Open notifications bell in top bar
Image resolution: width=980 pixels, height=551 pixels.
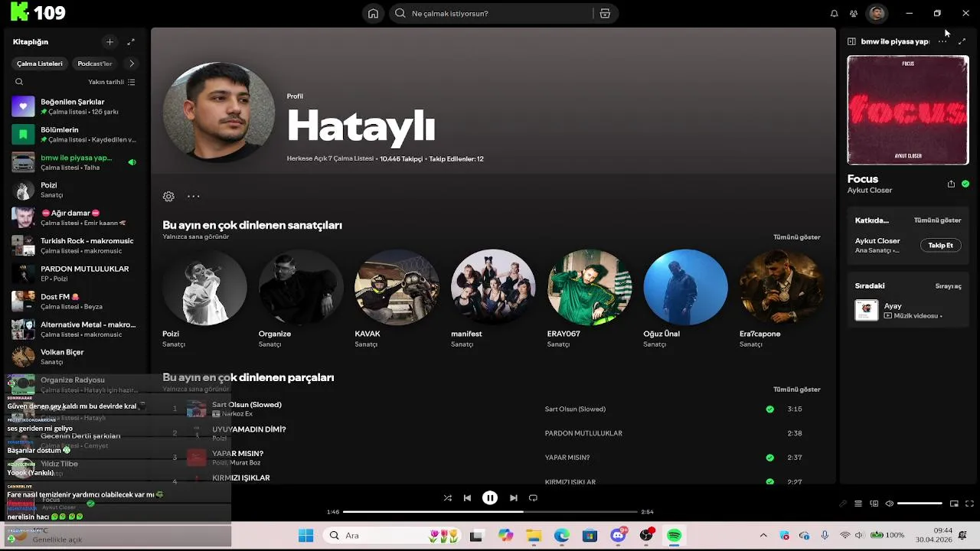click(x=835, y=13)
